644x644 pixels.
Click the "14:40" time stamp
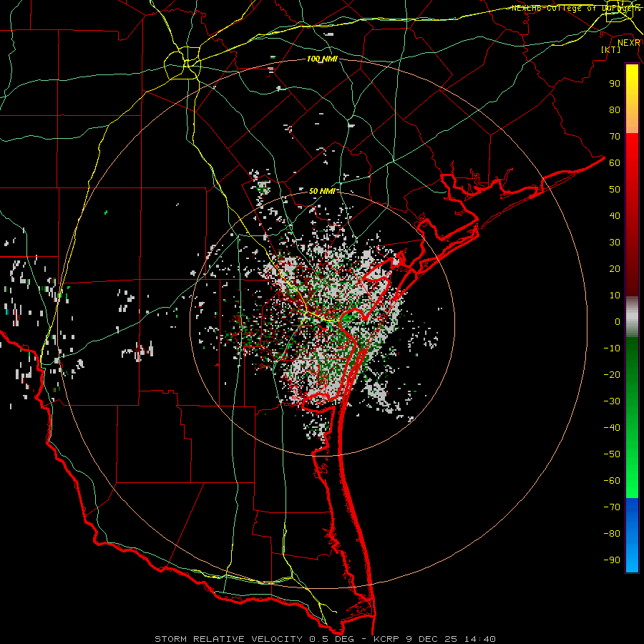[480, 639]
